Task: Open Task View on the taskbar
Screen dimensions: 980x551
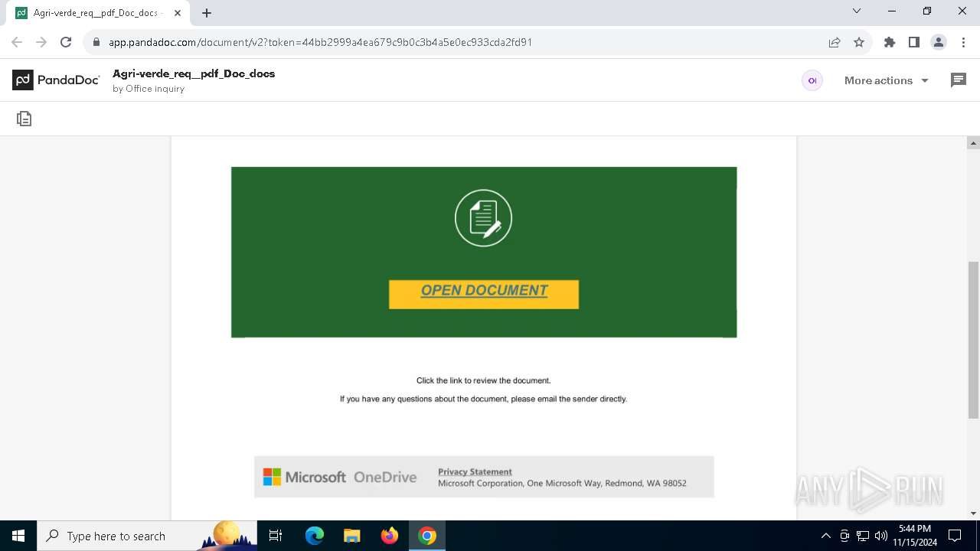Action: click(276, 536)
